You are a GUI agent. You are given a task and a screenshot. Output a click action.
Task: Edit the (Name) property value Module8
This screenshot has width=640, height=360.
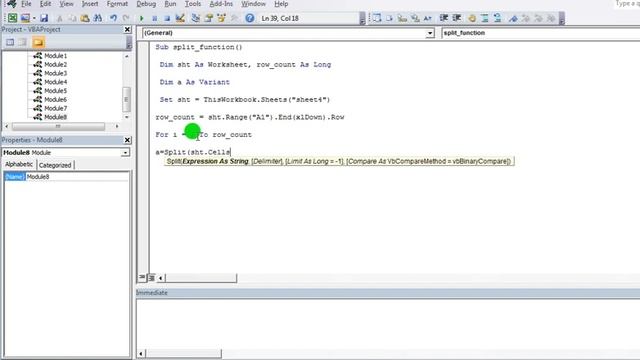pyautogui.click(x=77, y=177)
